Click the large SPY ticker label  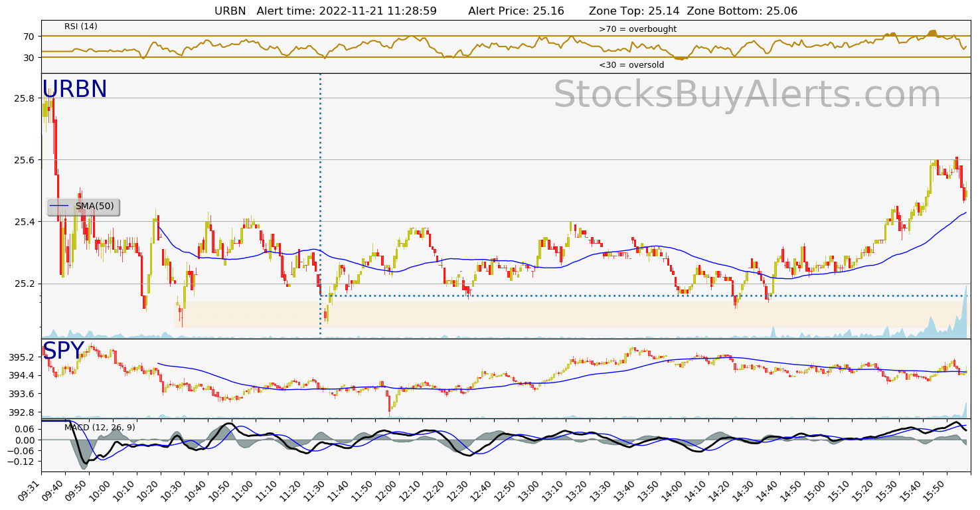click(63, 351)
